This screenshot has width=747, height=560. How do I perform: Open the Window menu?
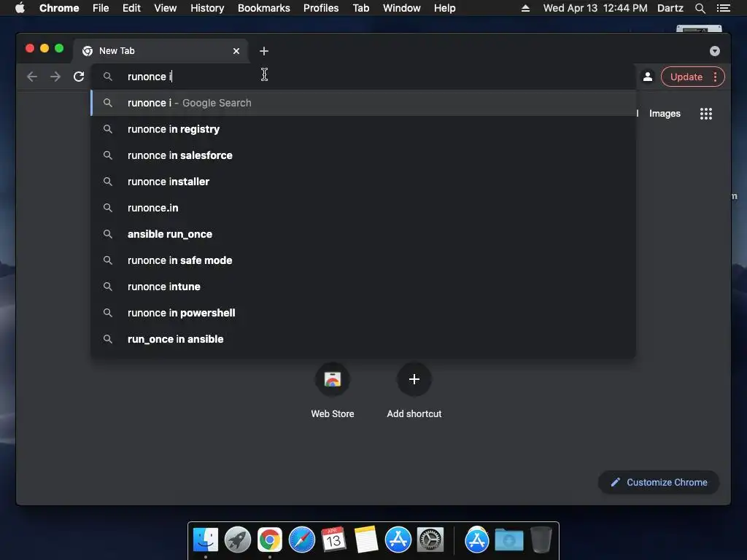pos(402,8)
